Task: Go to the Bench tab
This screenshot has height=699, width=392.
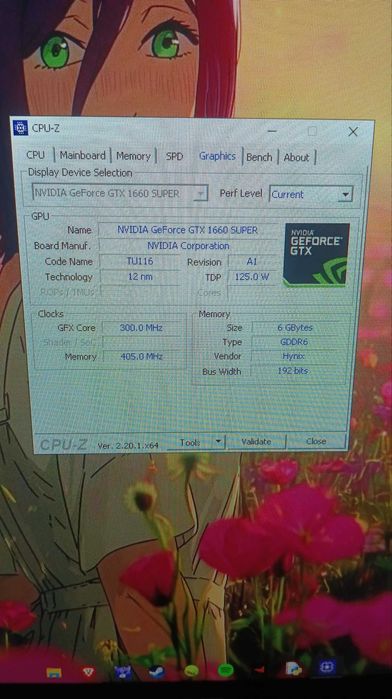Action: 259,157
